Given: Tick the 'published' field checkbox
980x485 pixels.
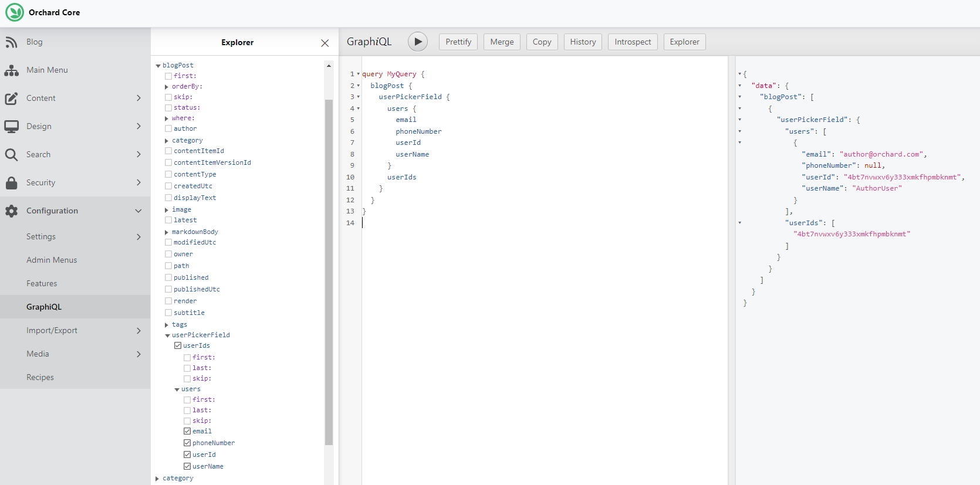Looking at the screenshot, I should click(x=168, y=278).
